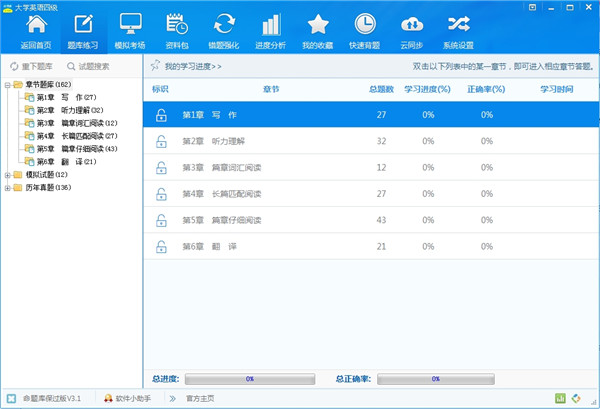Click the 正确率(%) column header
This screenshot has width=600, height=409.
click(486, 89)
